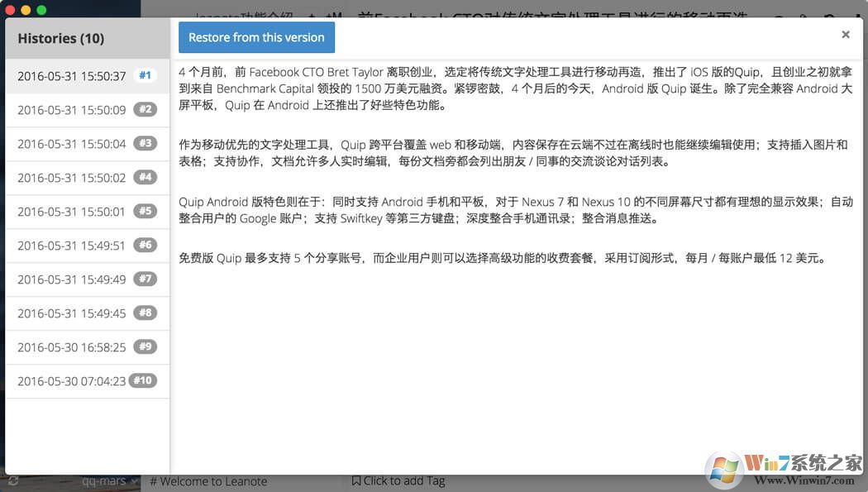Viewport: 868px width, 492px height.
Task: View history entry 2016-05-31 15:50:02
Action: [x=88, y=177]
